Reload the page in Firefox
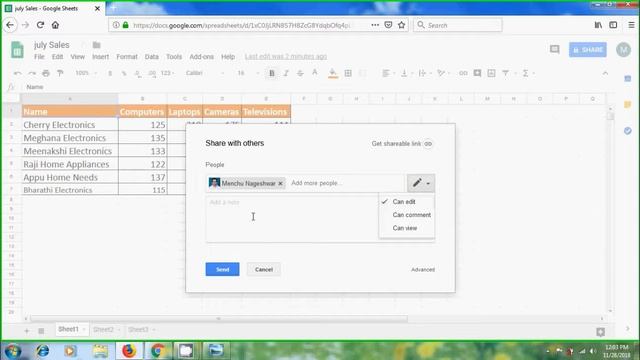The width and height of the screenshot is (640, 360). [x=40, y=25]
